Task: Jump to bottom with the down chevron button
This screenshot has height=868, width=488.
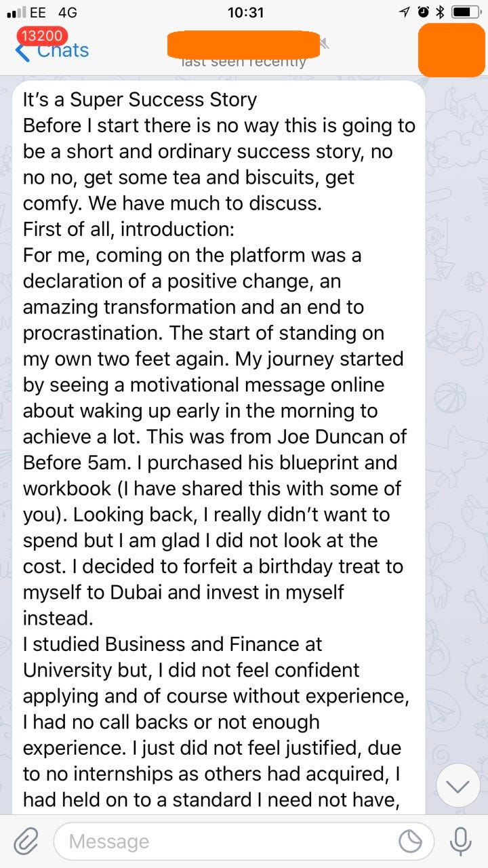Action: [x=458, y=786]
